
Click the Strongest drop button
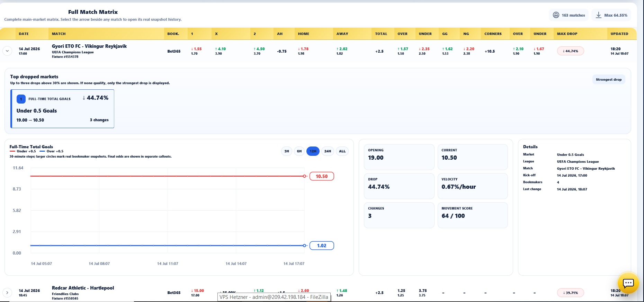coord(609,80)
